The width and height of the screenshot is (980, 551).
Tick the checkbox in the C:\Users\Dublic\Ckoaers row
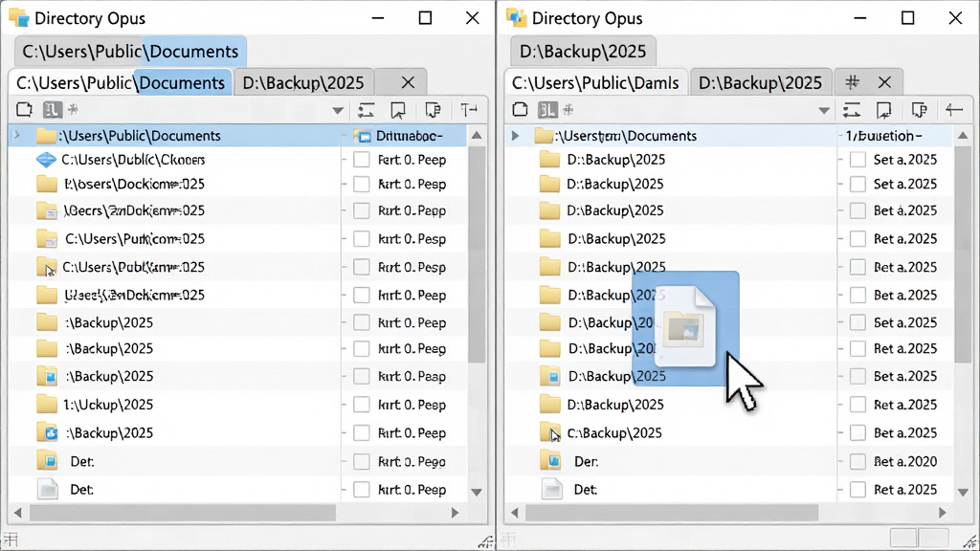(x=361, y=160)
